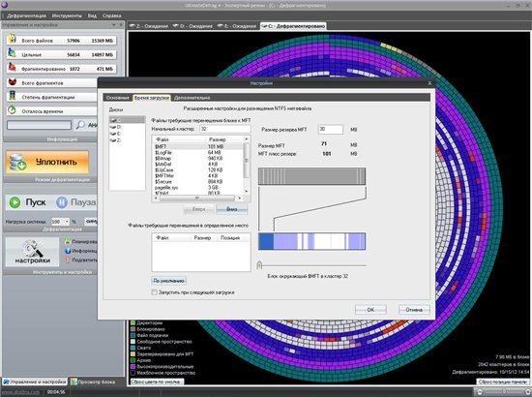Click the blue Пауза pause icon
532x397 pixels.
point(61,202)
